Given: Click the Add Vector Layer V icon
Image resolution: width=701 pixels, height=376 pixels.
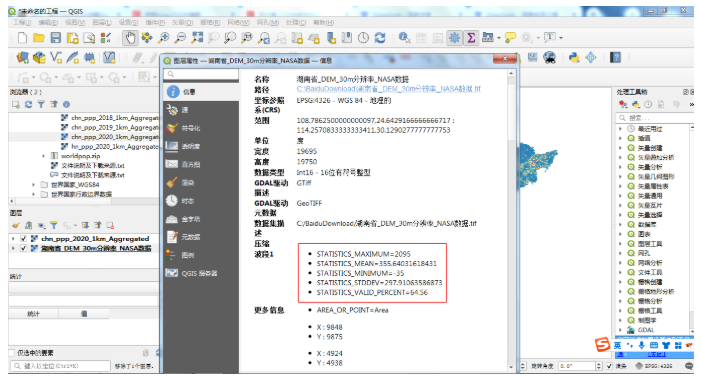Looking at the screenshot, I should click(x=56, y=57).
